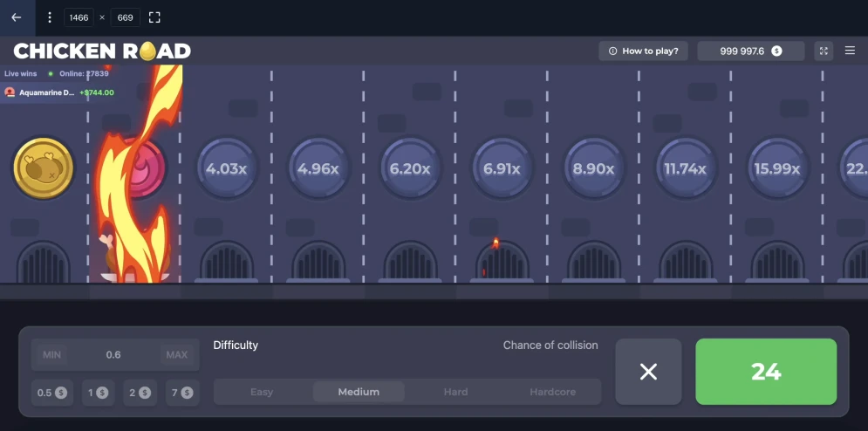This screenshot has width=868, height=431.
Task: Select the 8.90x multiplier coin
Action: click(x=593, y=168)
